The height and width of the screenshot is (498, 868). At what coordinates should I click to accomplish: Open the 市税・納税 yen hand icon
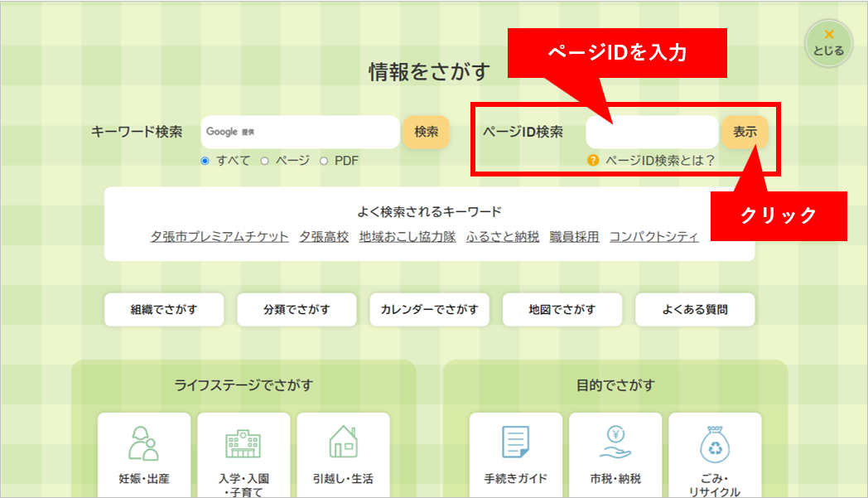[x=615, y=443]
